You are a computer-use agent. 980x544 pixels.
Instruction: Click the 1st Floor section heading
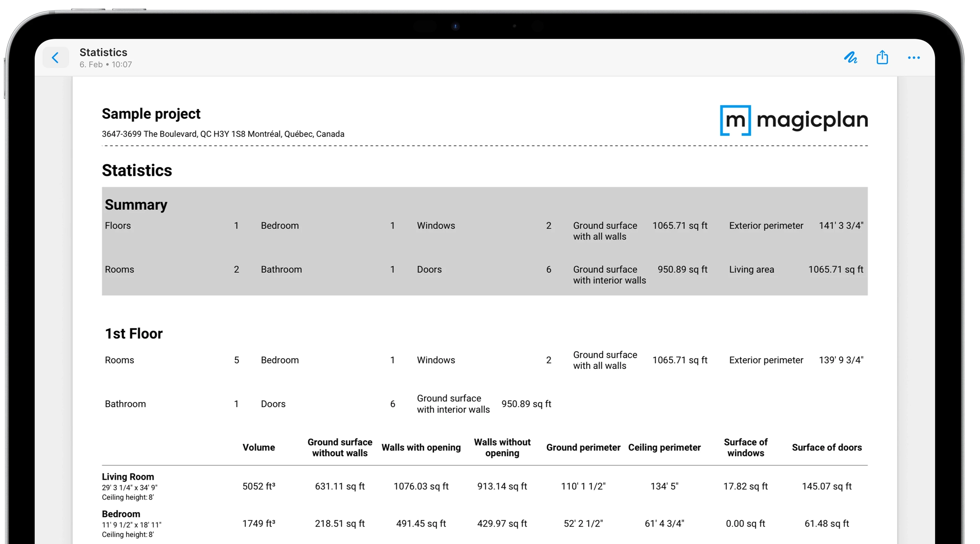[x=133, y=333]
